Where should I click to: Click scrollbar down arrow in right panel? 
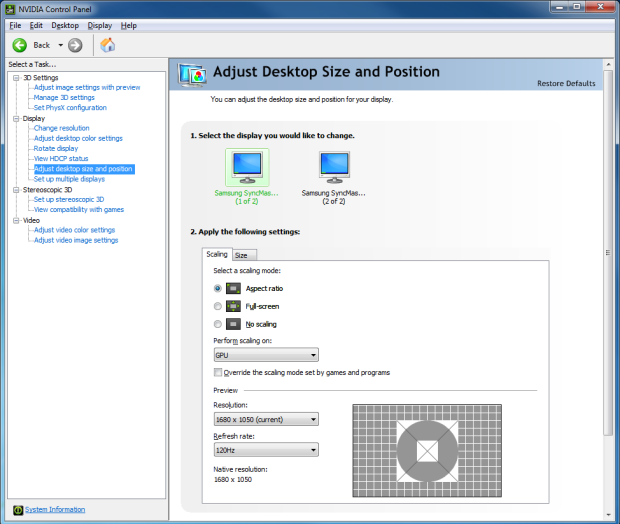tap(608, 515)
